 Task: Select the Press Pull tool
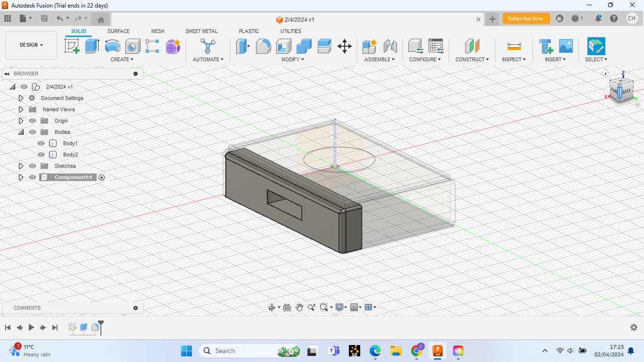click(243, 46)
